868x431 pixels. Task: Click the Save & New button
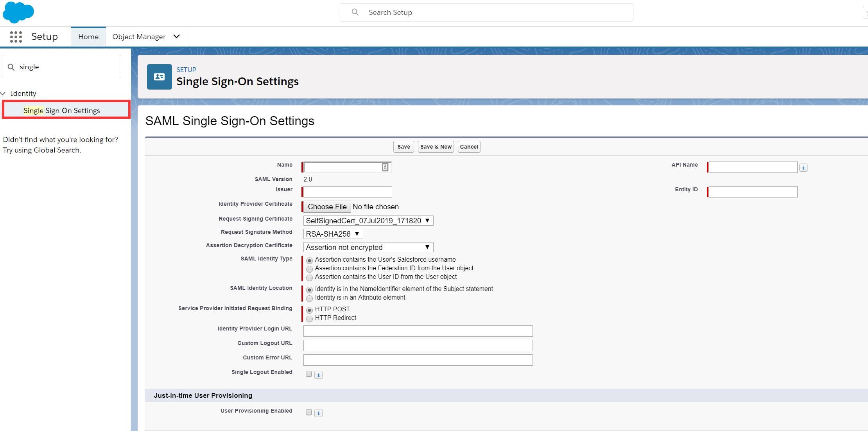436,147
